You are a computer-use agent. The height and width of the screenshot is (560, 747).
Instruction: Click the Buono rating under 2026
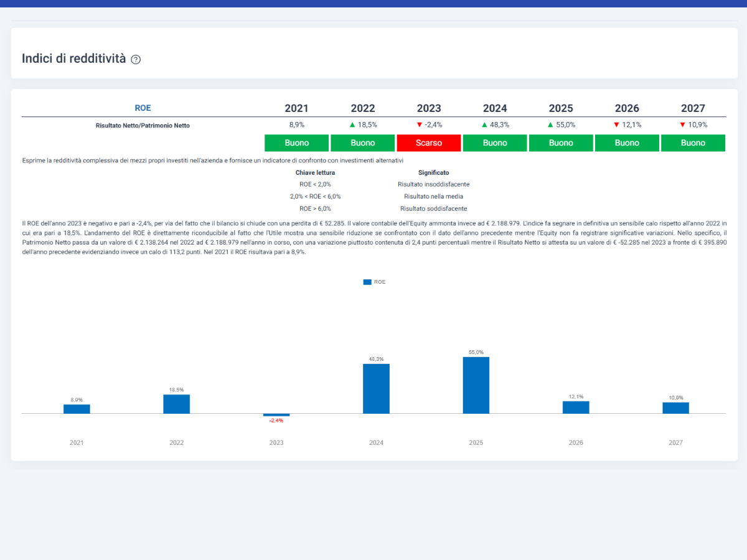627,142
